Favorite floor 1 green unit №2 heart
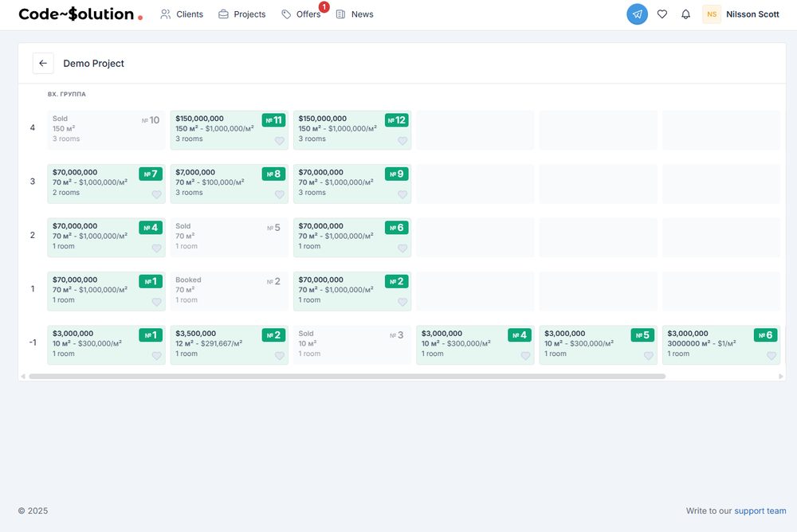This screenshot has height=532, width=797. click(x=402, y=303)
